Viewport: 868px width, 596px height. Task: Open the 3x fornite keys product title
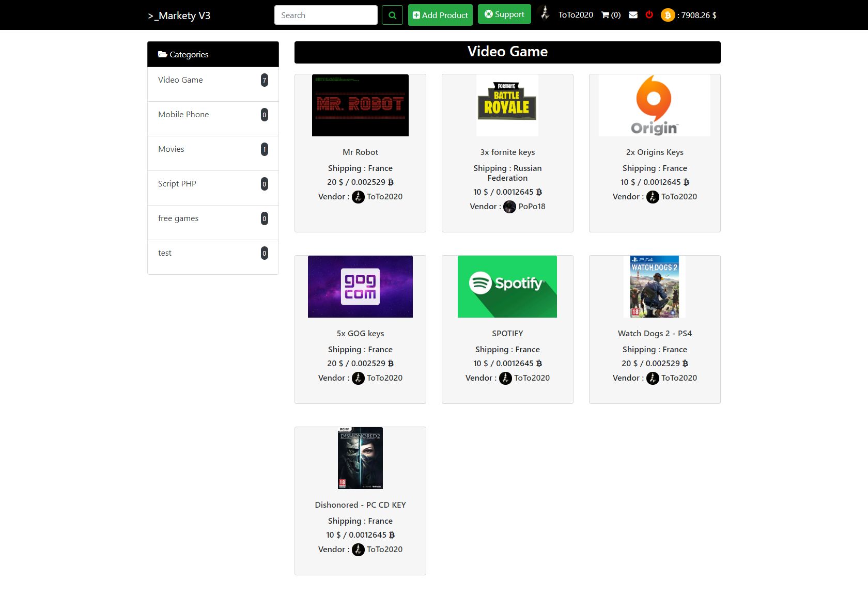tap(507, 152)
